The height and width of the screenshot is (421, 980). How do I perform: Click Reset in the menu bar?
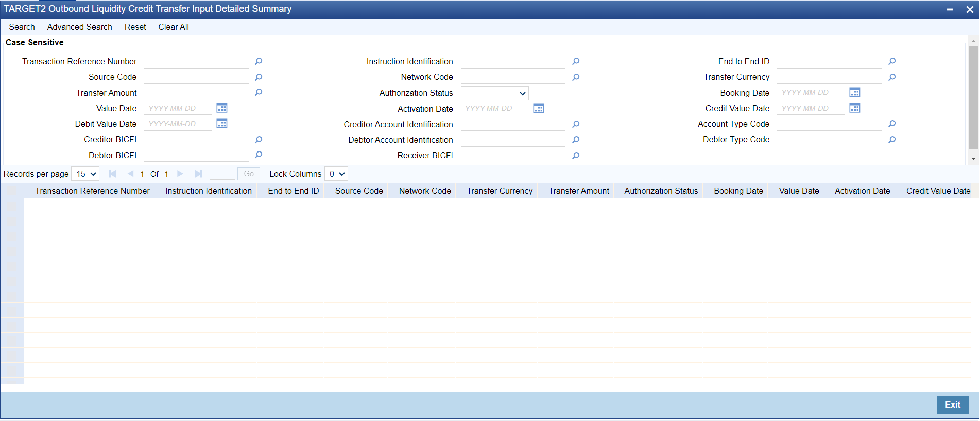pyautogui.click(x=135, y=27)
